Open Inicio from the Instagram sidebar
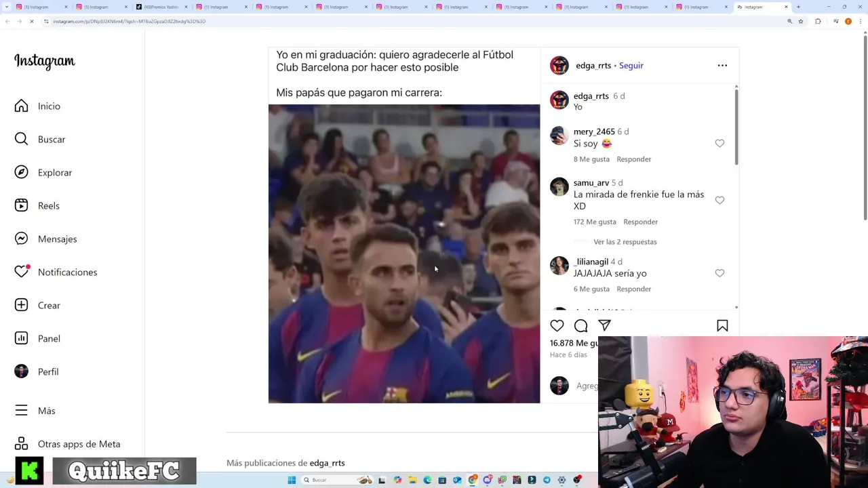868x488 pixels. [x=37, y=106]
